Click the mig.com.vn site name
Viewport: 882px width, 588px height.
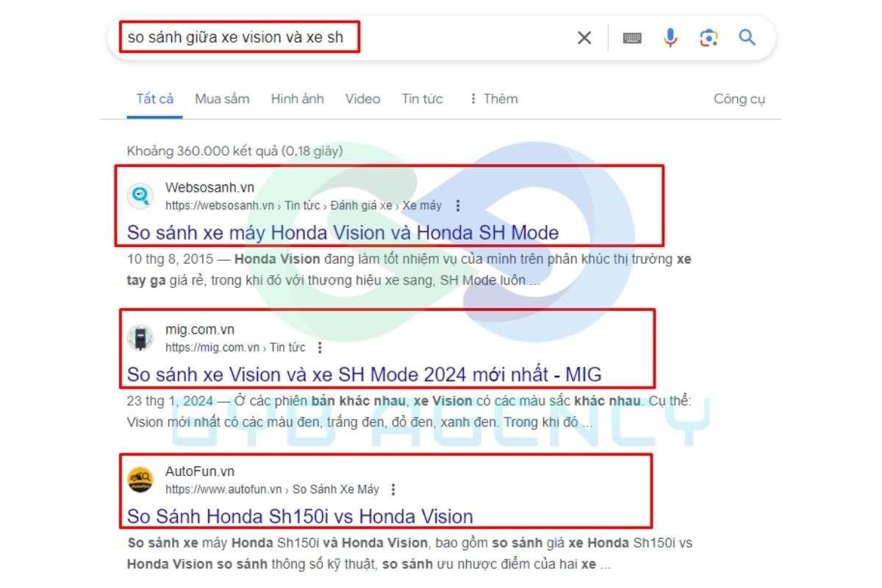point(200,330)
